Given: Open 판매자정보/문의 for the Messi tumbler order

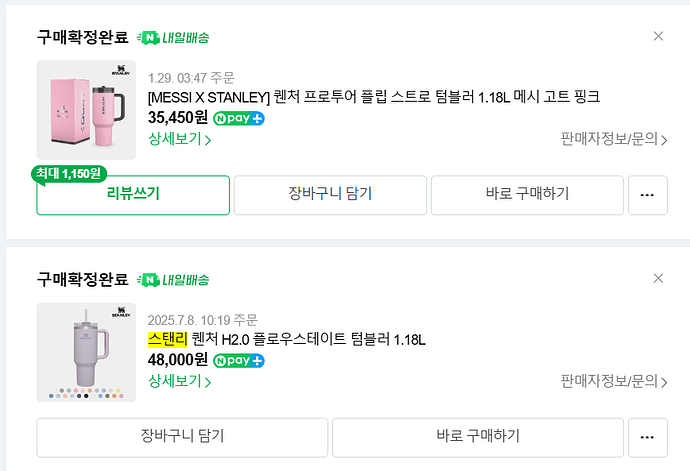Looking at the screenshot, I should pyautogui.click(x=614, y=139).
